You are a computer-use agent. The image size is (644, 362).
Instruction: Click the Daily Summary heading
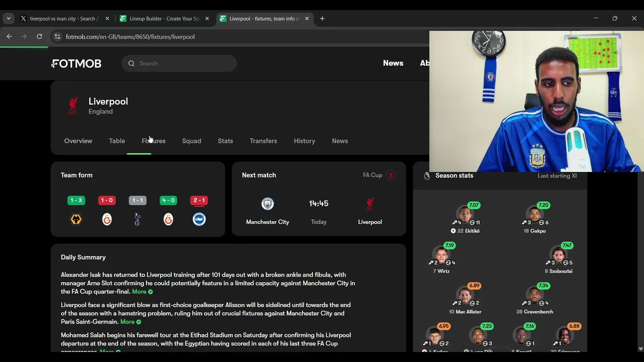(x=83, y=257)
